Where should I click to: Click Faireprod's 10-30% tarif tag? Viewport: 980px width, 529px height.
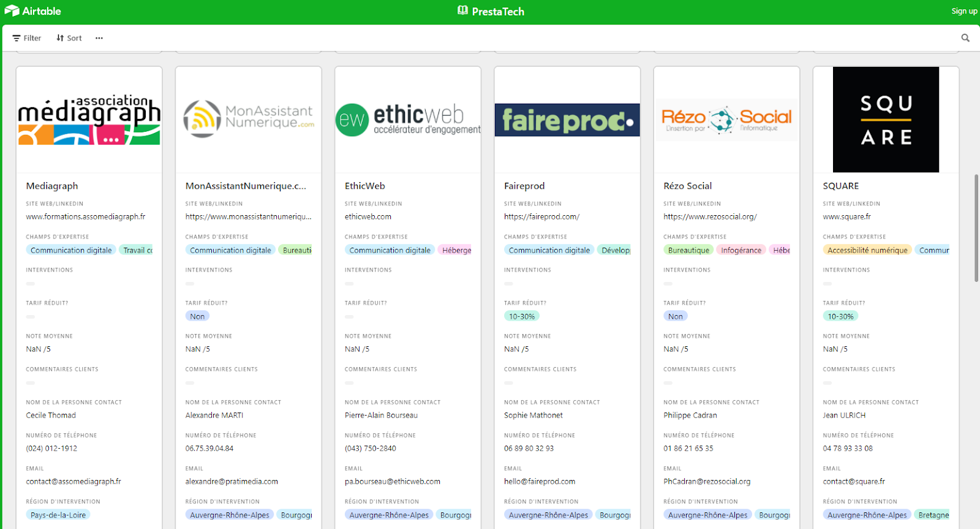[522, 316]
